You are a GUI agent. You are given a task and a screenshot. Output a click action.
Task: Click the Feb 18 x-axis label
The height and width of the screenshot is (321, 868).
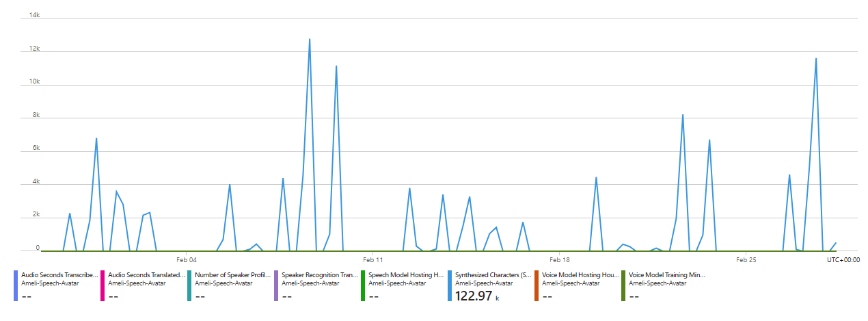pos(560,260)
